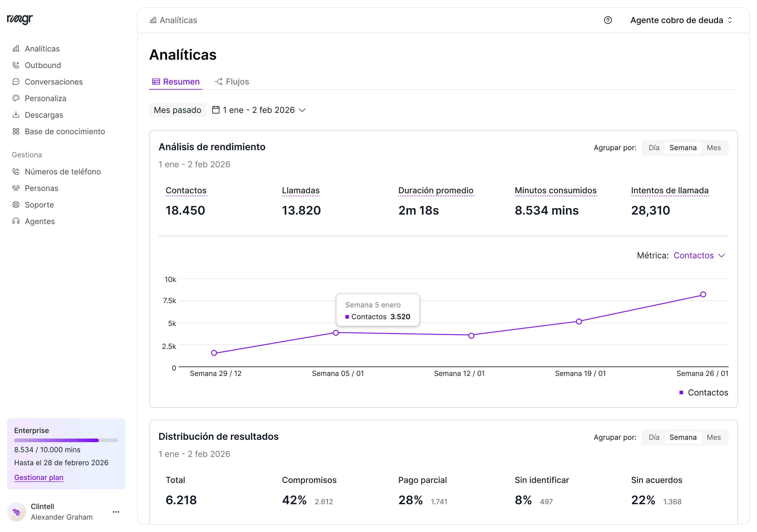757x532 pixels.
Task: Open the help question mark icon
Action: tap(608, 20)
